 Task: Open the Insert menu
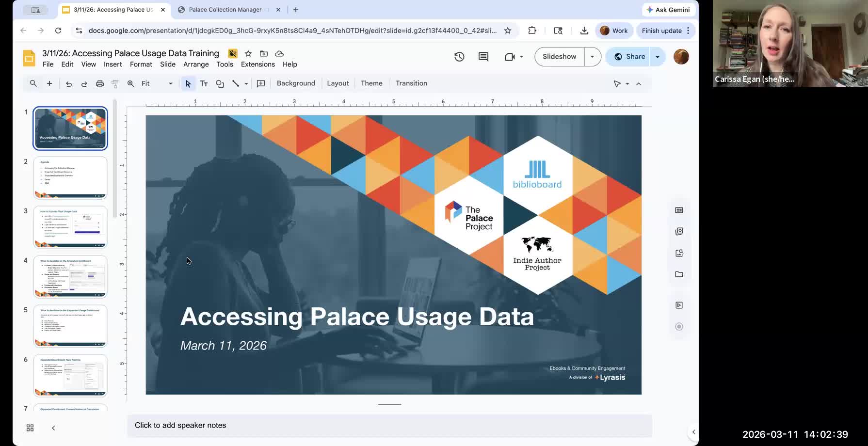(113, 64)
